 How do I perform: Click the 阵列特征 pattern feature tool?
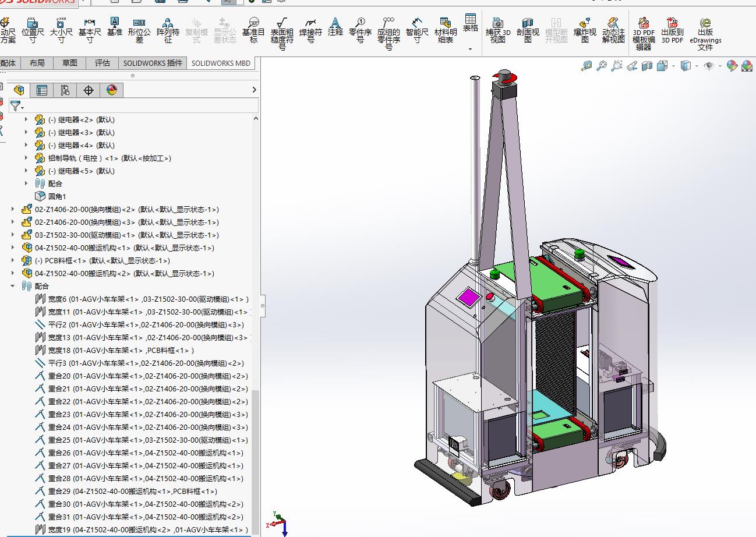(x=168, y=30)
